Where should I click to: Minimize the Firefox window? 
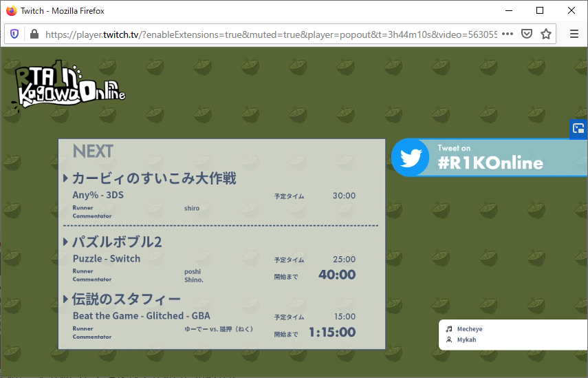click(509, 10)
